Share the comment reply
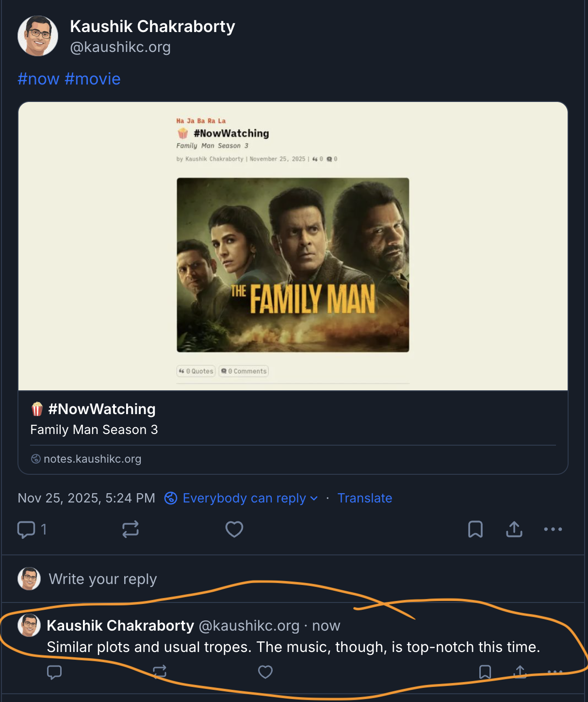This screenshot has height=702, width=588. pos(520,672)
